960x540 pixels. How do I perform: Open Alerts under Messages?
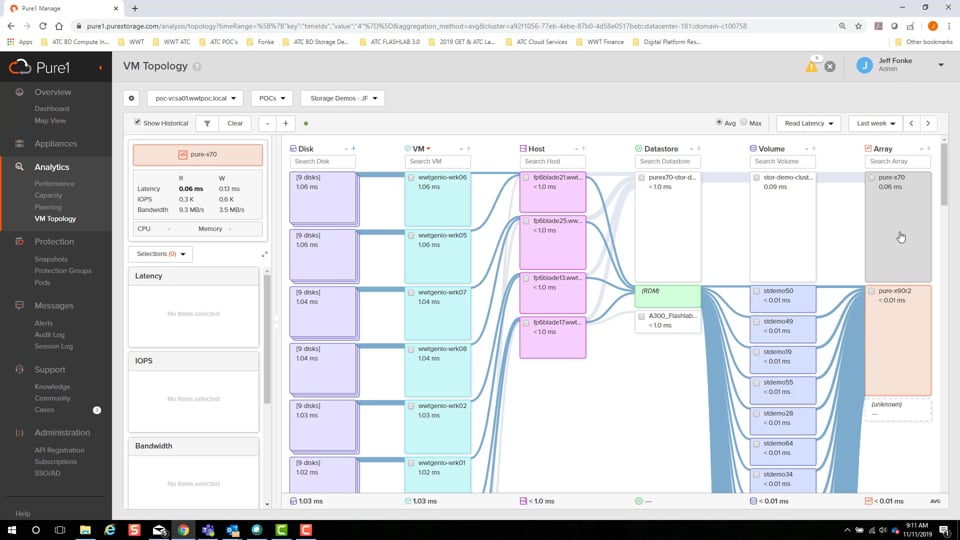pos(43,323)
